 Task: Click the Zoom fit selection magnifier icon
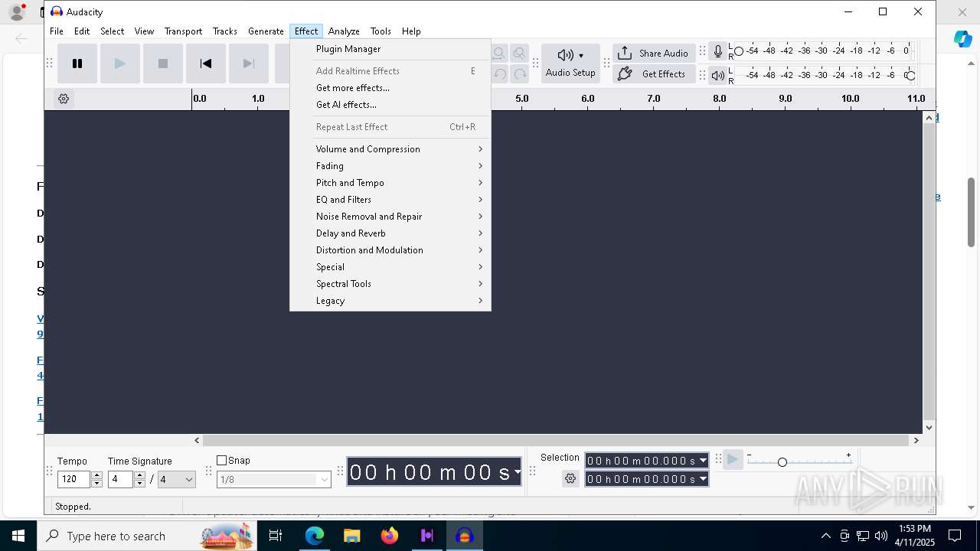(x=499, y=54)
